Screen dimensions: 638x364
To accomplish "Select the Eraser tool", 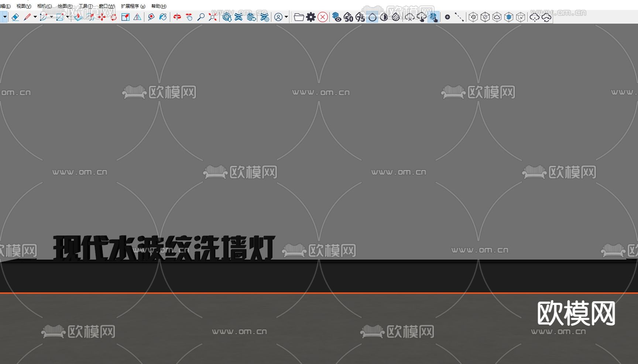I will pos(15,17).
